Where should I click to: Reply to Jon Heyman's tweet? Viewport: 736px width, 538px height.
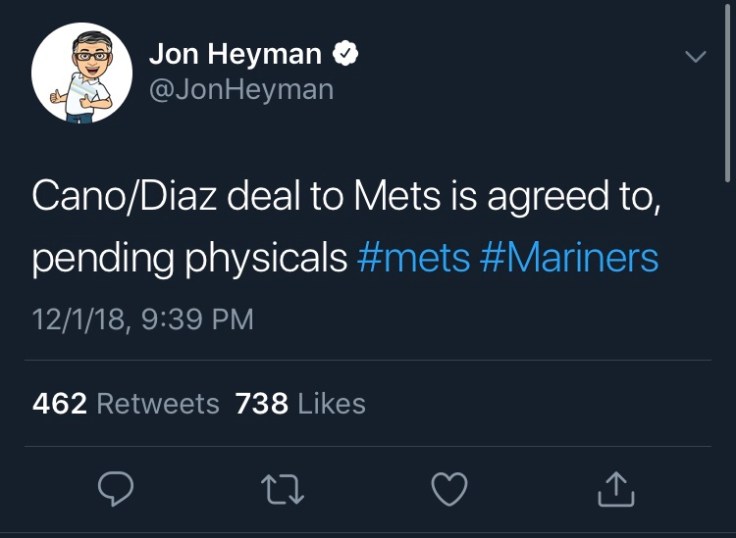tap(117, 489)
